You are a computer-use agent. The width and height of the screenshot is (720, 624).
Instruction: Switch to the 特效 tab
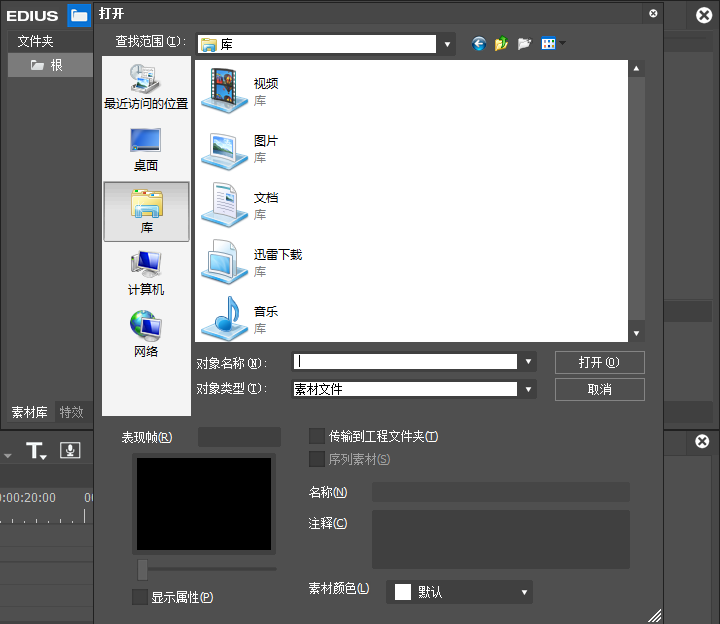point(72,412)
